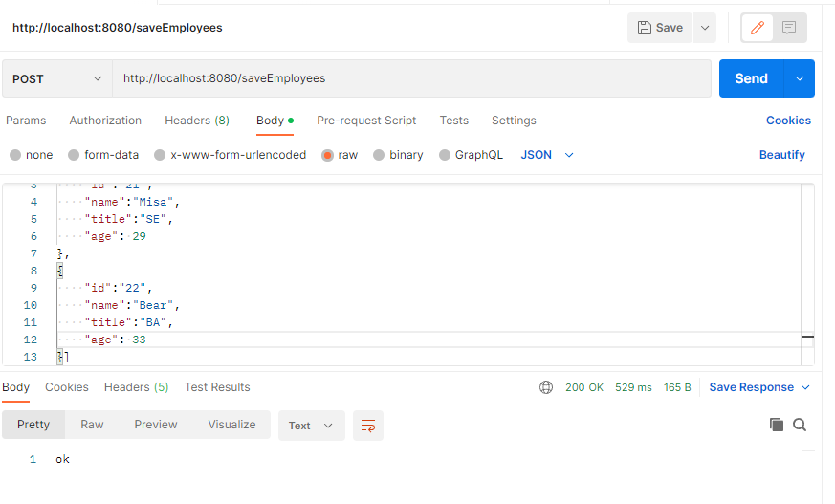The height and width of the screenshot is (504, 835).
Task: Switch to the Headers (8) tab
Action: pos(197,121)
